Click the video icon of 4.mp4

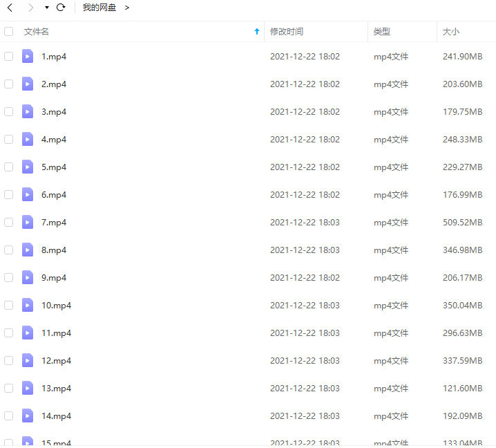[x=28, y=139]
